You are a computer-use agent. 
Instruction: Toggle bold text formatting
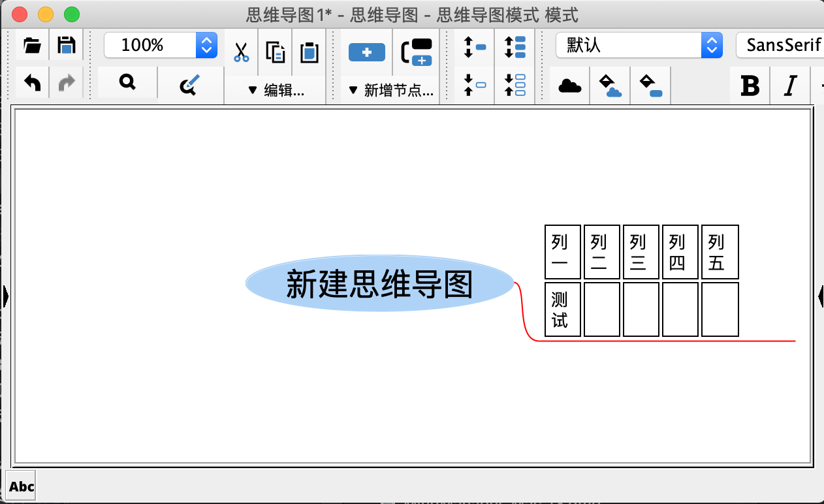[750, 86]
